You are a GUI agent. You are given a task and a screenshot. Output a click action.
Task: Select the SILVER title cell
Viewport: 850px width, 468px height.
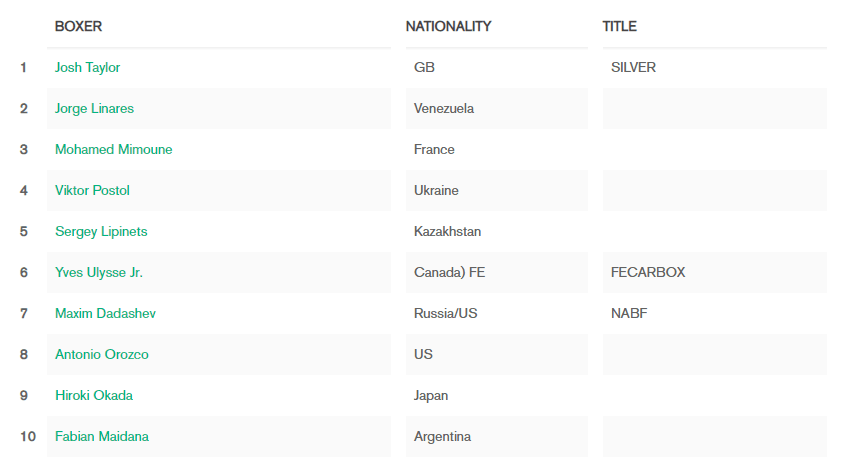[x=714, y=67]
